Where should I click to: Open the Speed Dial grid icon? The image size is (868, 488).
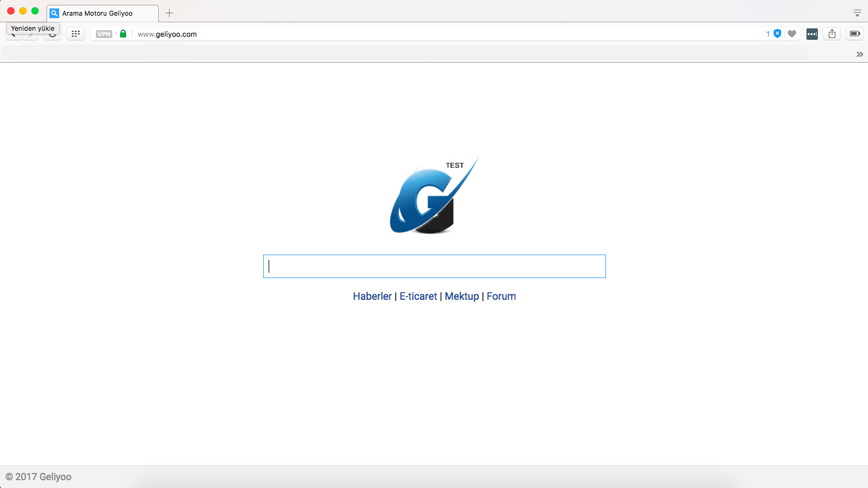[x=75, y=34]
